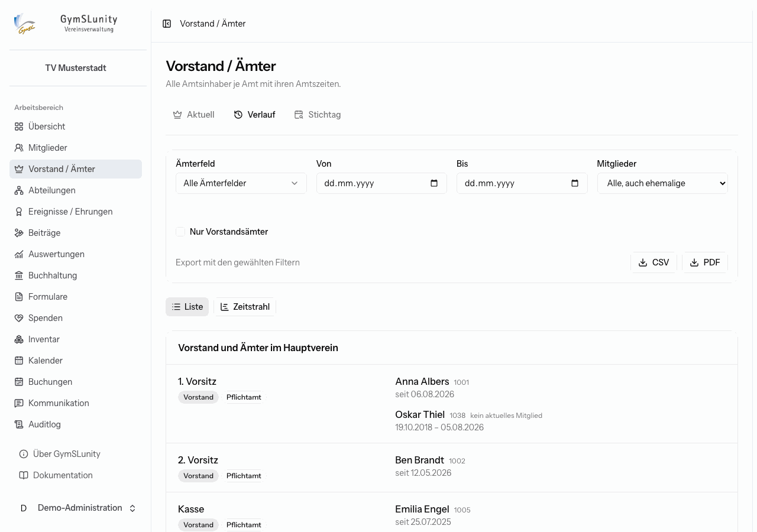
Task: Click the name Emilia Engel
Action: coord(422,509)
